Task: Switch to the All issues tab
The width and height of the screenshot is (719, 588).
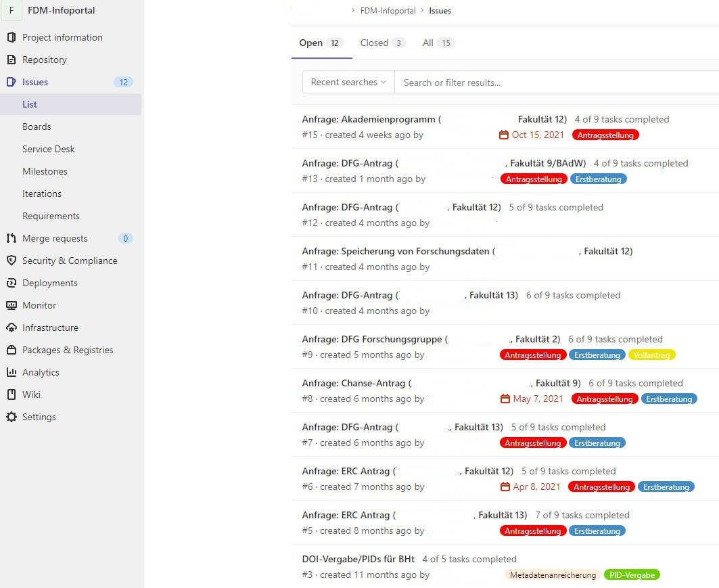Action: tap(438, 43)
